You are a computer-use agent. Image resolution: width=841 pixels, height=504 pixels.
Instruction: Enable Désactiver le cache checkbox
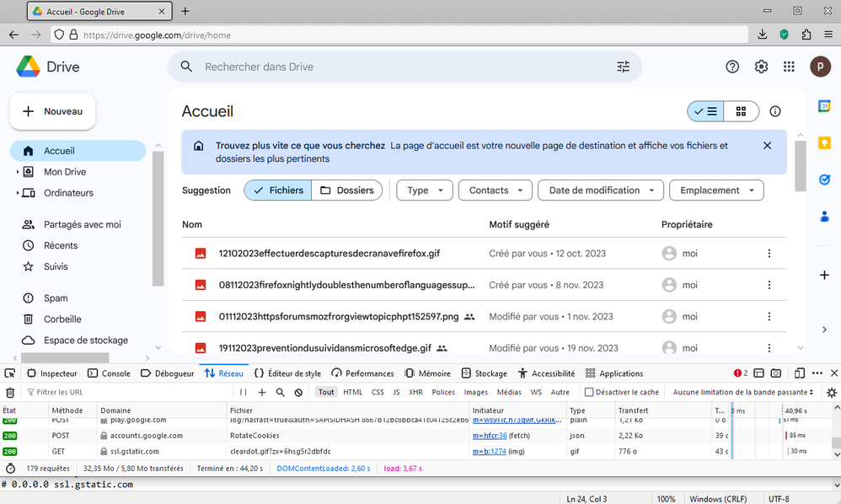coord(590,392)
